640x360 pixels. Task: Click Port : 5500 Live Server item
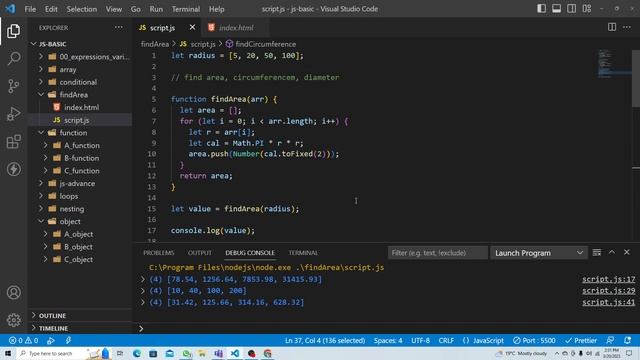[534, 340]
